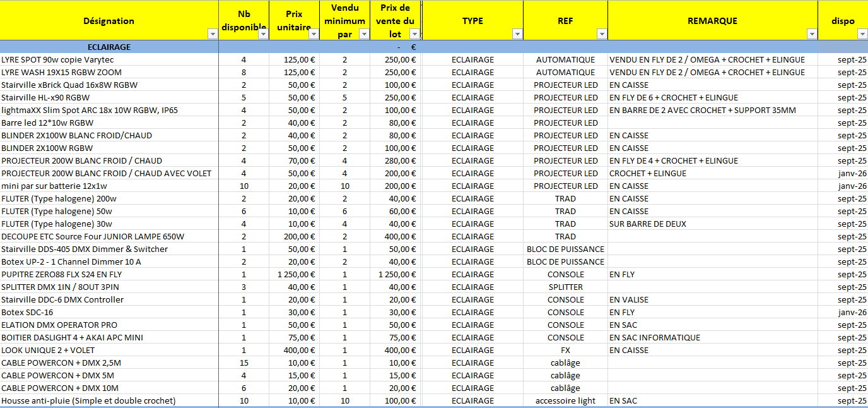Click 70,00 € unit price cell
This screenshot has height=408, width=868.
tap(295, 160)
